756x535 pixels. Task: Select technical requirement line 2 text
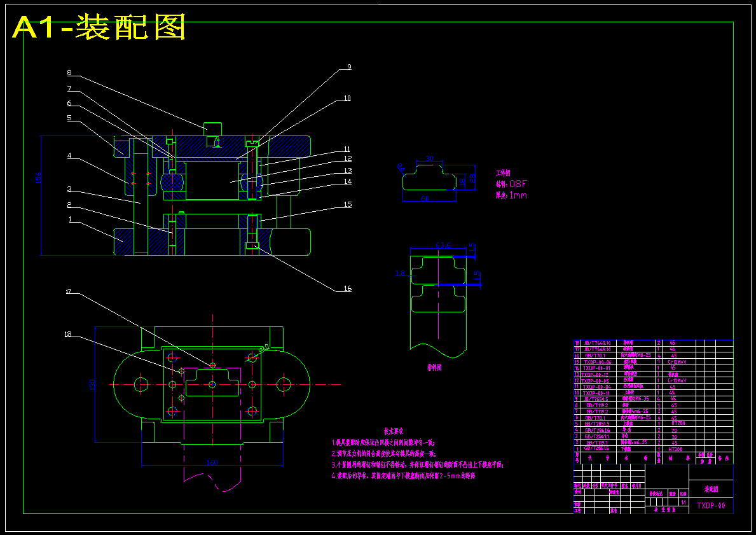pyautogui.click(x=383, y=454)
